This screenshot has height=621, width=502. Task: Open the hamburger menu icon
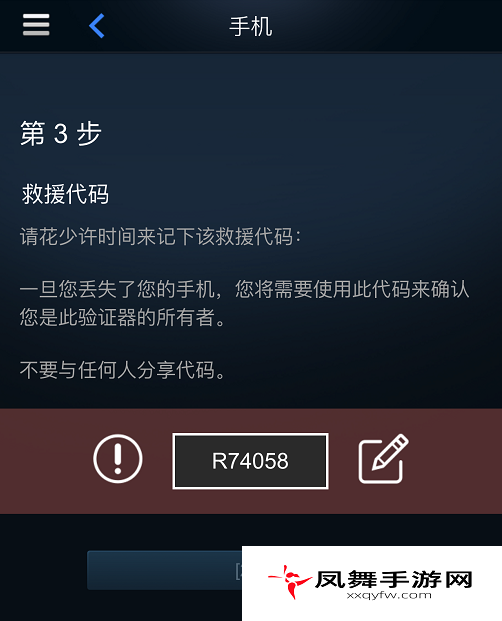36,25
